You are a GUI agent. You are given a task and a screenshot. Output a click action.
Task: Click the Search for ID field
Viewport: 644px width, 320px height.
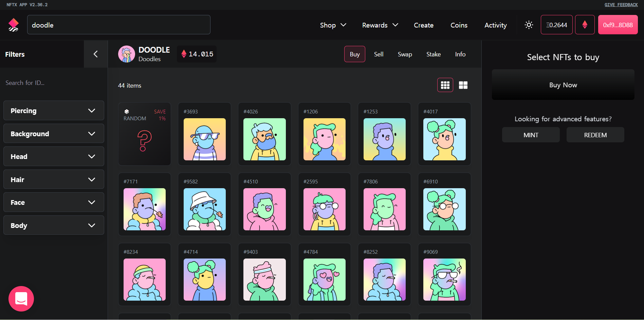tap(54, 83)
